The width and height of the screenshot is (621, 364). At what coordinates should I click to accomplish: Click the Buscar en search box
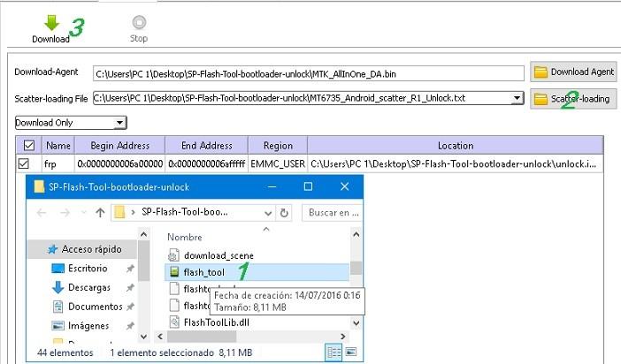click(x=332, y=213)
